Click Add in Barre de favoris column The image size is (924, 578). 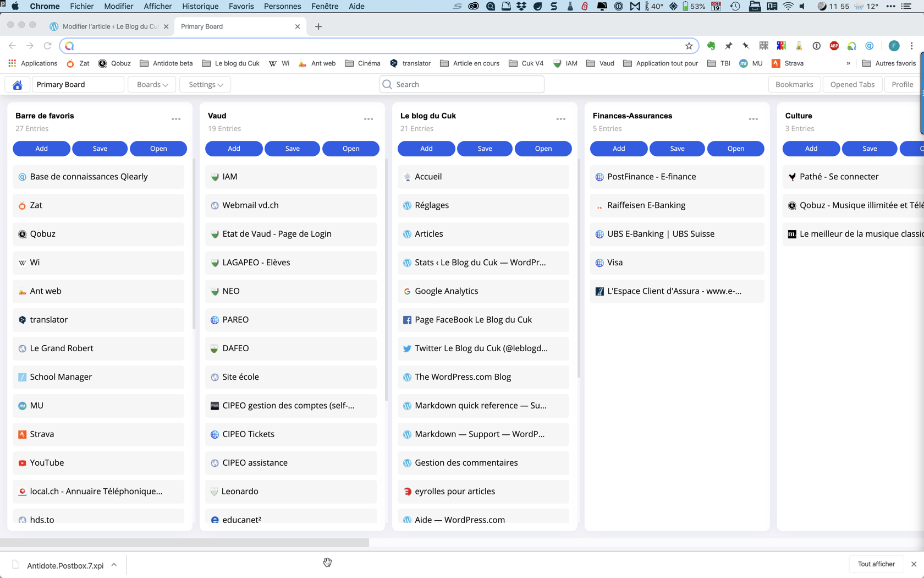click(41, 149)
